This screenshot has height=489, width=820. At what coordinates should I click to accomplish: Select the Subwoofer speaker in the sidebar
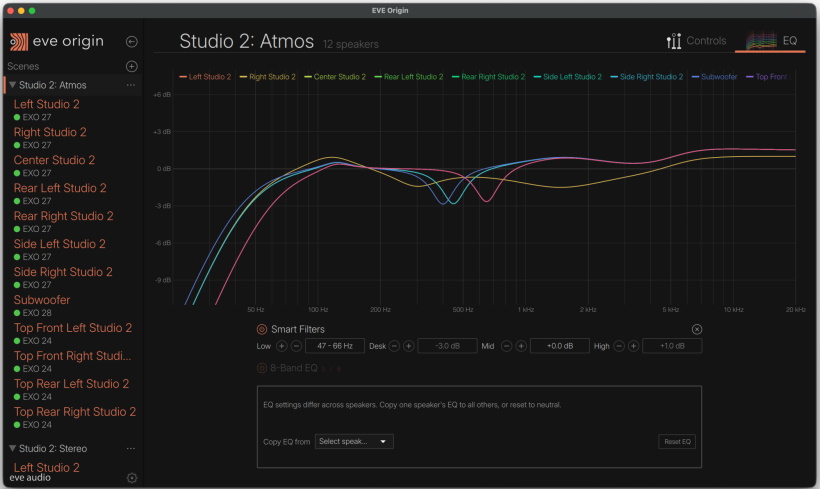[42, 300]
